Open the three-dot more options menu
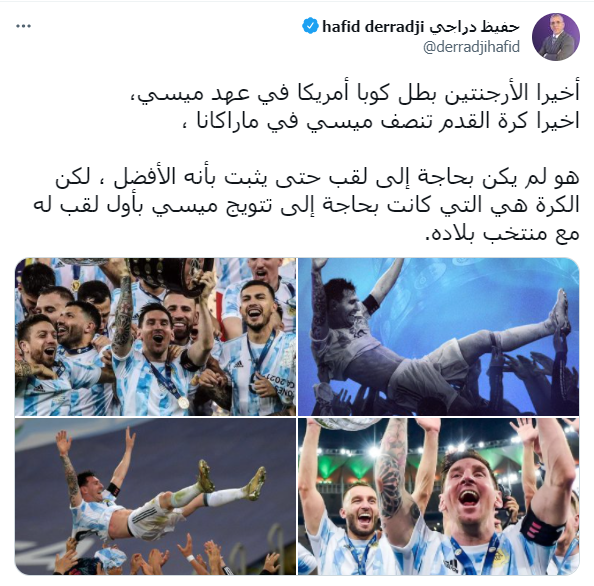The image size is (594, 586). click(23, 26)
